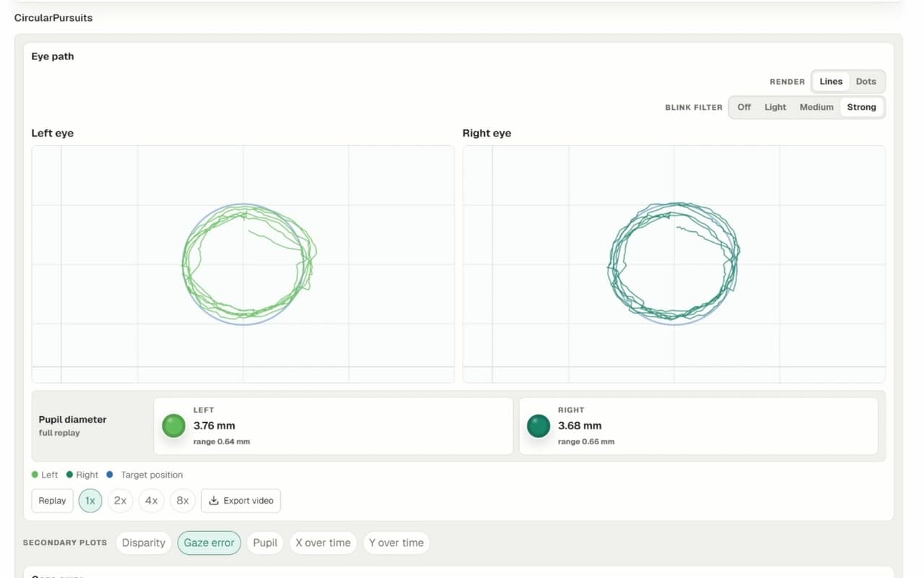Click the Pupil diameter label
924x578 pixels.
[72, 420]
